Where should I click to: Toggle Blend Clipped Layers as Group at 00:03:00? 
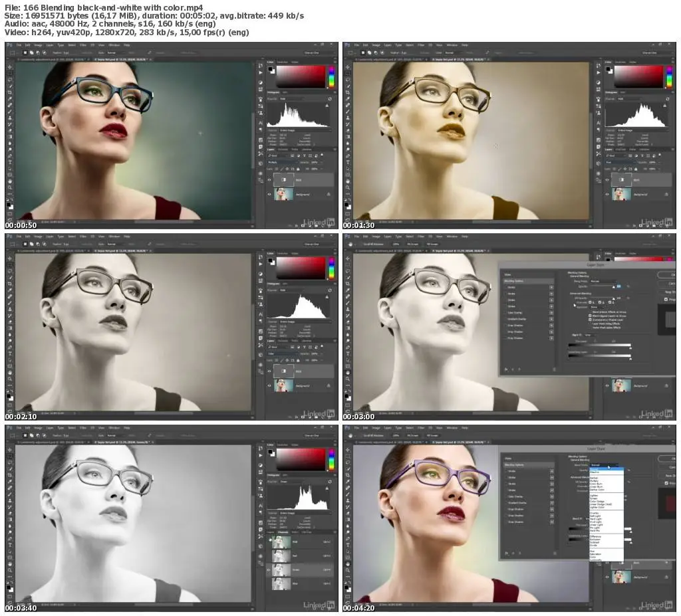click(x=591, y=315)
